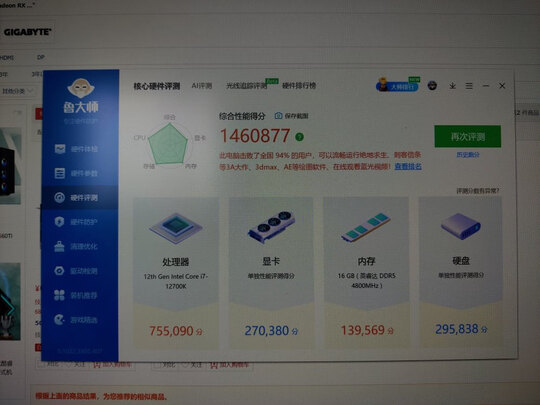Click the 鲁大师 mascot logo
The image size is (540, 405).
point(81,88)
